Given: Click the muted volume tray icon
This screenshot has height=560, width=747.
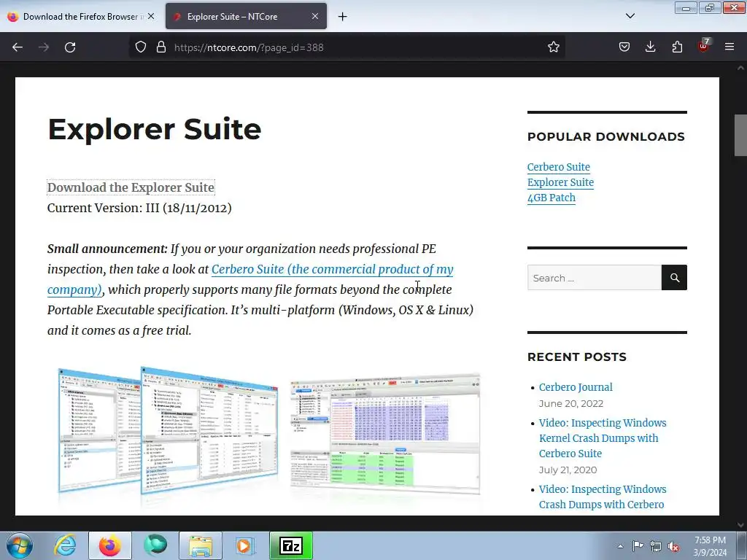Looking at the screenshot, I should coord(673,546).
